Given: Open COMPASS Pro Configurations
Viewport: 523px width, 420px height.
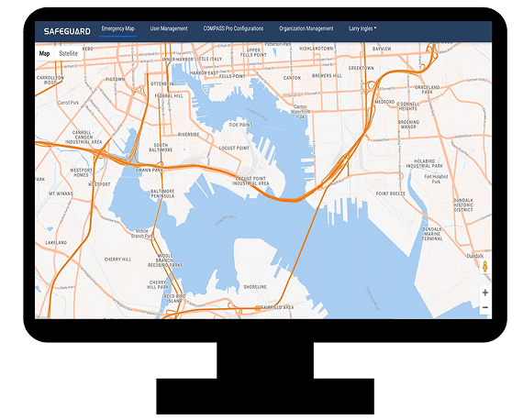Looking at the screenshot, I should click(233, 28).
